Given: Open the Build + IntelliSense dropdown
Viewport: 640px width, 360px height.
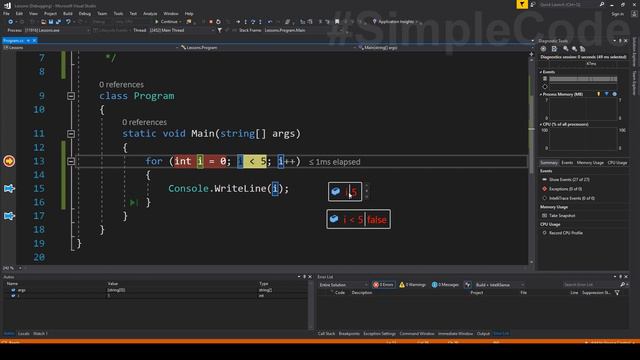Looking at the screenshot, I should [500, 285].
